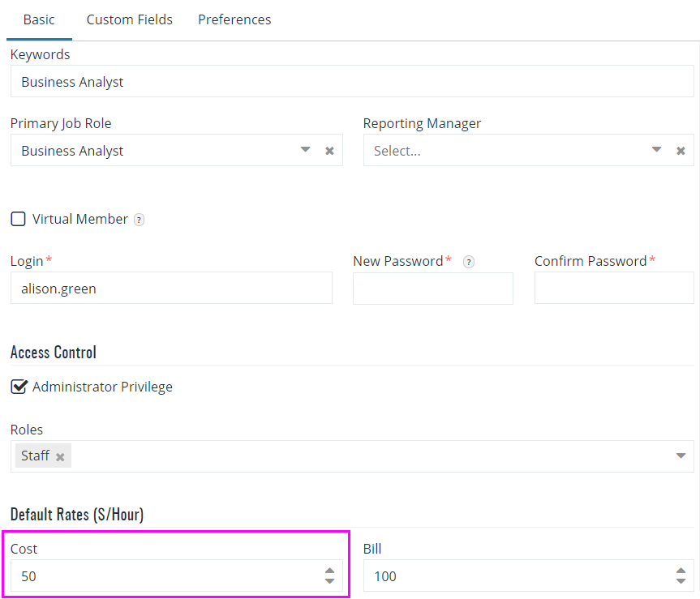Clear the Primary Job Role selection

tap(329, 151)
